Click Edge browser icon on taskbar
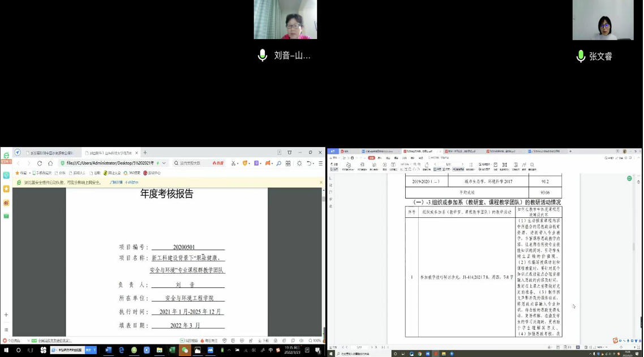The width and height of the screenshot is (644, 357). click(121, 350)
